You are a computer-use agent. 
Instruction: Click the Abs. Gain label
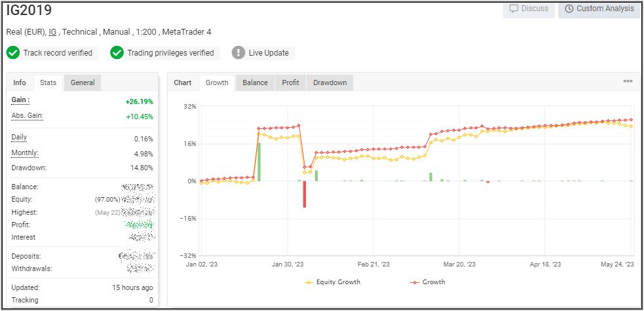tap(27, 116)
